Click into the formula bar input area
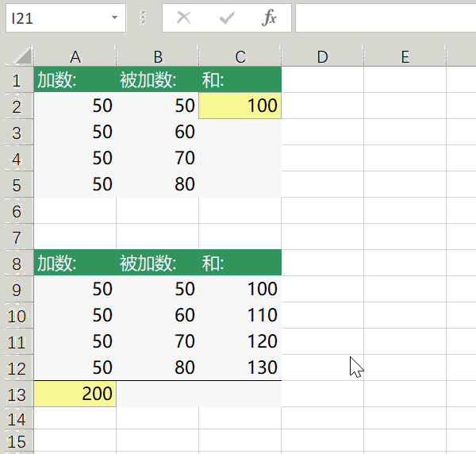Screen dimensions: 476x454 (386, 18)
